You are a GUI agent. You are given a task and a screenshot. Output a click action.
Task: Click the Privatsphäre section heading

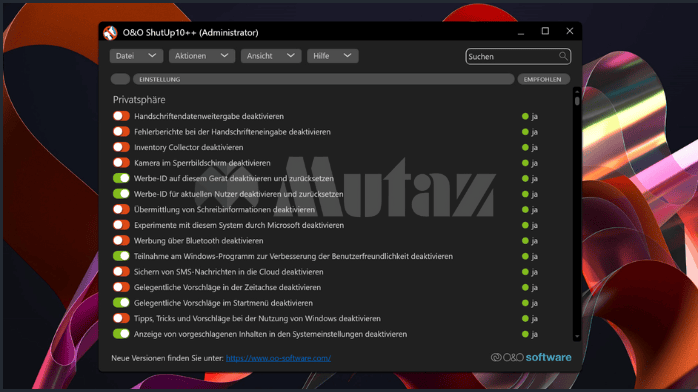(x=139, y=100)
